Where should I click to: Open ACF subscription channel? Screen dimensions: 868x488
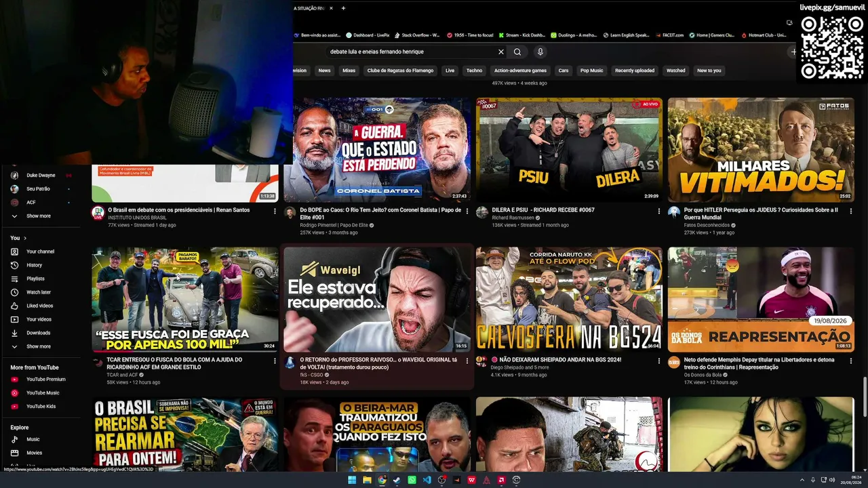[x=40, y=203]
